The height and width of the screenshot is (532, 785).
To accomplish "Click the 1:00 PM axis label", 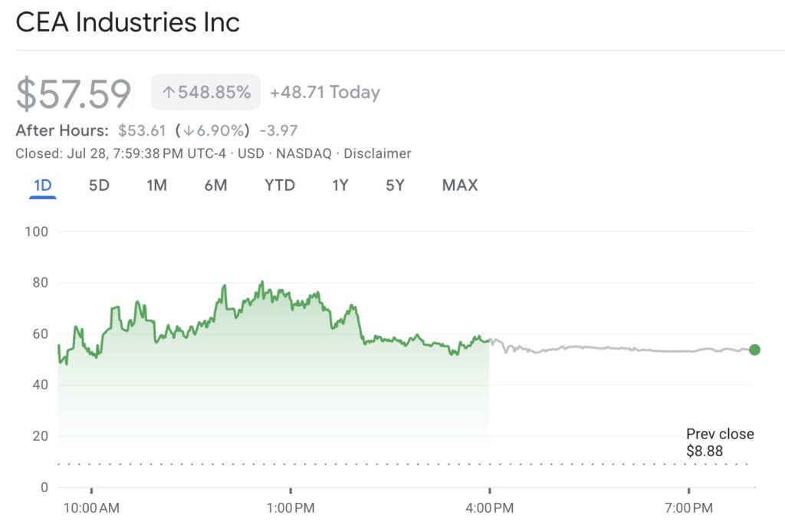I will pyautogui.click(x=291, y=507).
